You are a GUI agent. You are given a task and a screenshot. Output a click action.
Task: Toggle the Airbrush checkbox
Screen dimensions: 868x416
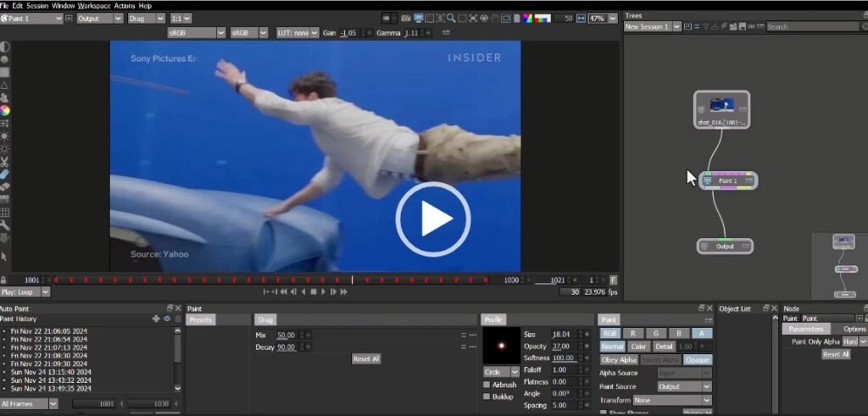(x=487, y=385)
